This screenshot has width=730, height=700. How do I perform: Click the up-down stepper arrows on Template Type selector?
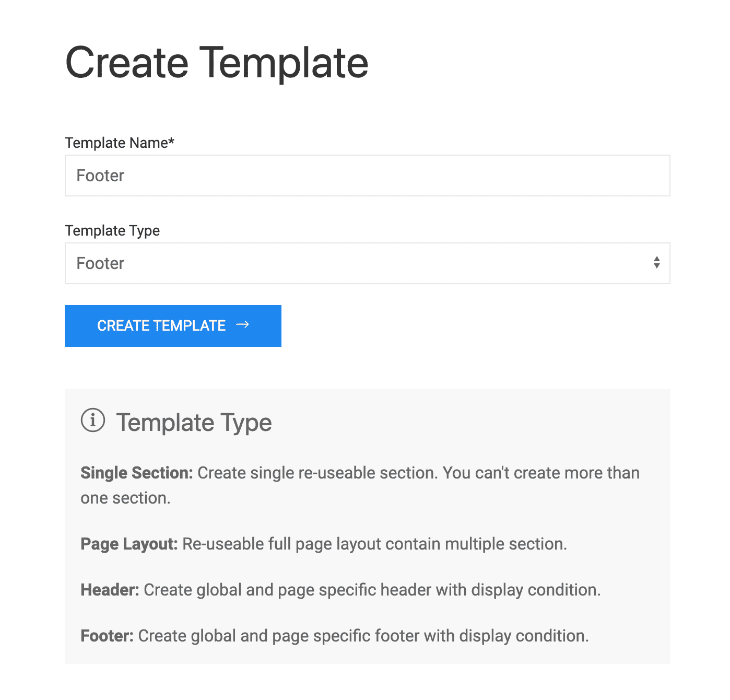[x=656, y=263]
